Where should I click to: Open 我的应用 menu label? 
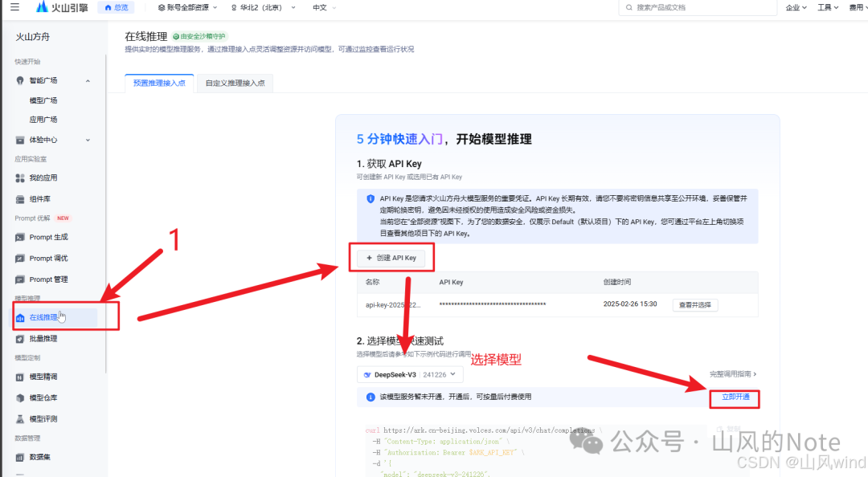pyautogui.click(x=43, y=177)
